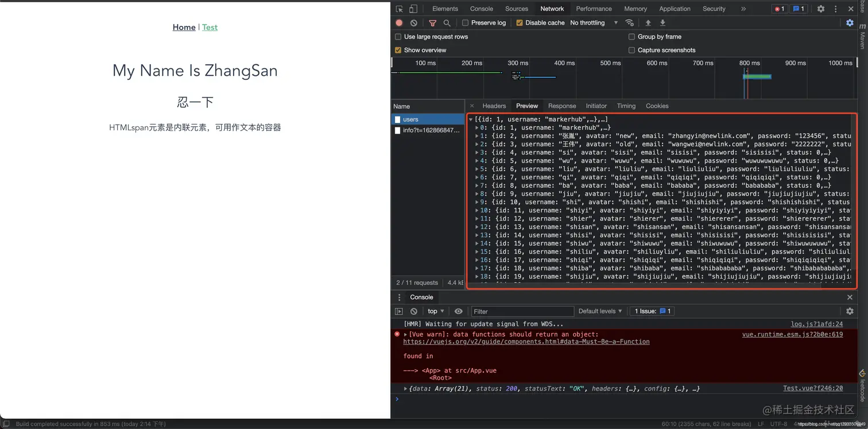
Task: Open console settings gear icon
Action: 850,311
